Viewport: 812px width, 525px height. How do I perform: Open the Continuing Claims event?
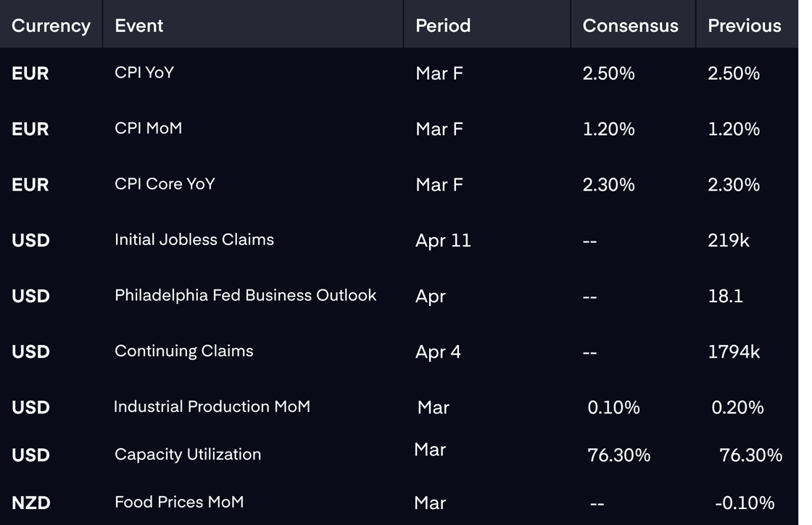click(x=184, y=351)
